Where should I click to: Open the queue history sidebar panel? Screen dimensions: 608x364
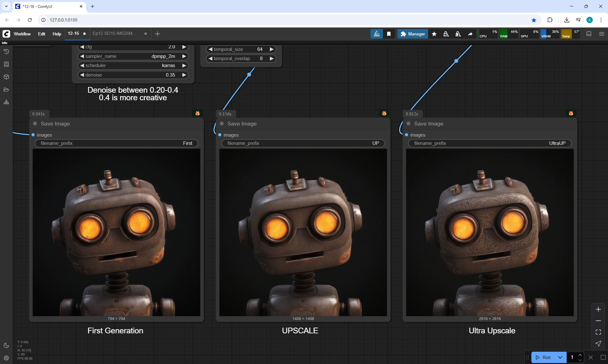coord(6,52)
